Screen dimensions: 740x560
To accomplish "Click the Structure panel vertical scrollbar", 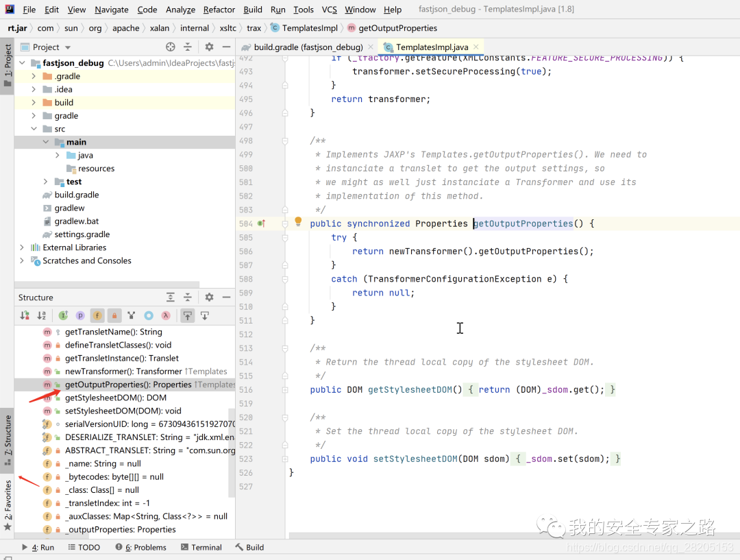I will point(232,452).
